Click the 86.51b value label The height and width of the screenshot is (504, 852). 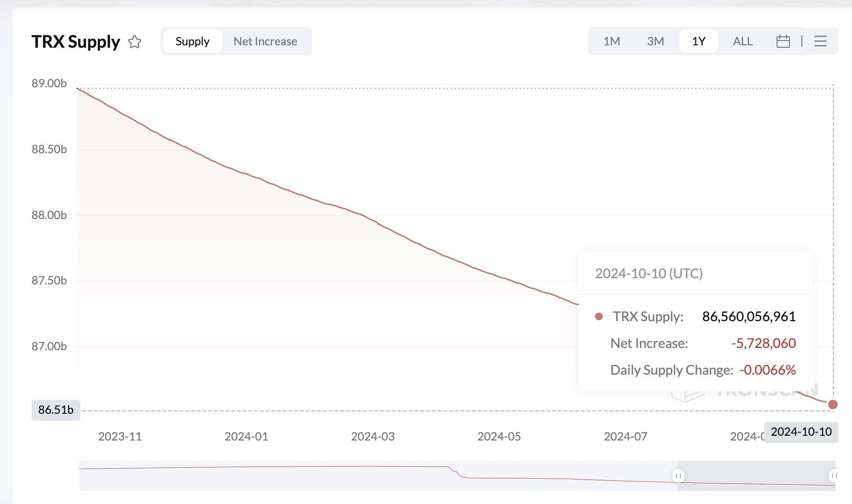(56, 409)
